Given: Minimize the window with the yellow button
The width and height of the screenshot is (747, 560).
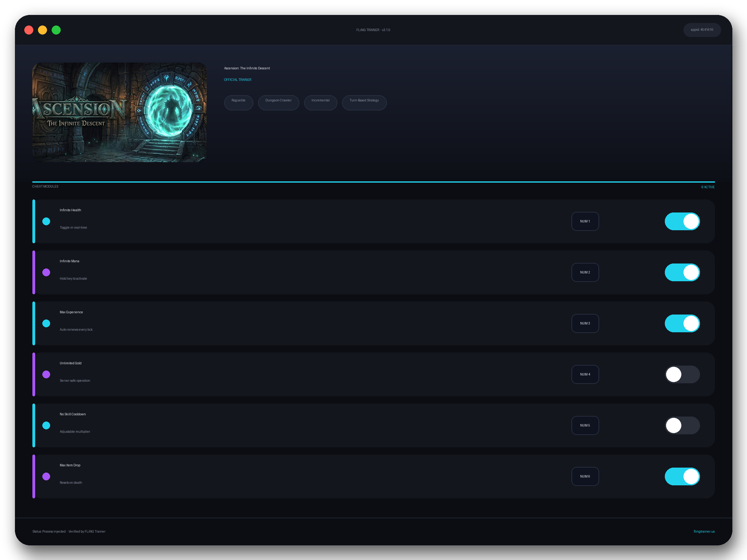Looking at the screenshot, I should coord(43,30).
